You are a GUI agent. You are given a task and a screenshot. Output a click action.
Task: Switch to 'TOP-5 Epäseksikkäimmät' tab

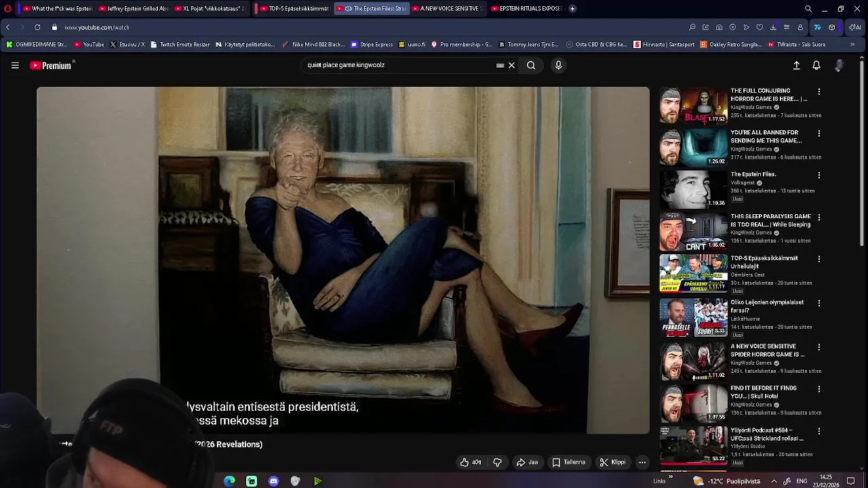pyautogui.click(x=294, y=9)
